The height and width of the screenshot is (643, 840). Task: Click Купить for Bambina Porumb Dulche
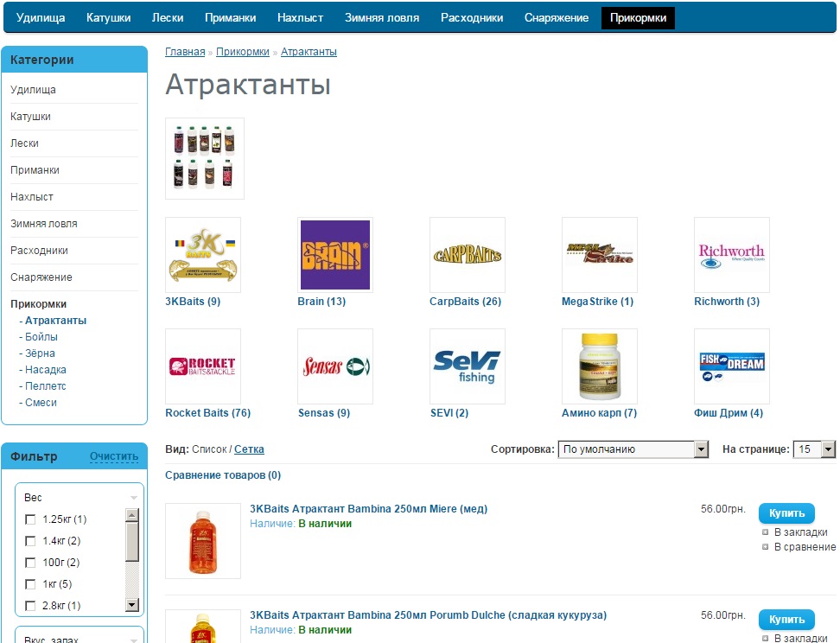[786, 620]
